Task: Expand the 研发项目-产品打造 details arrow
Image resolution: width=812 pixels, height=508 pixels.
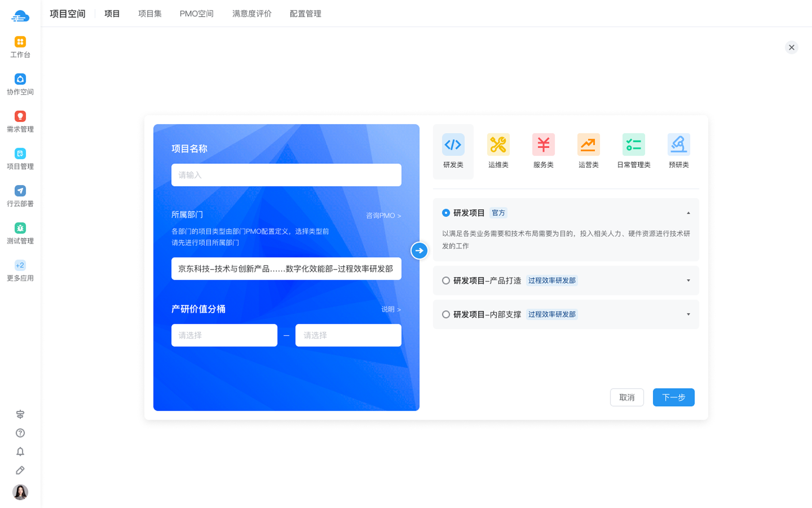Action: [688, 280]
